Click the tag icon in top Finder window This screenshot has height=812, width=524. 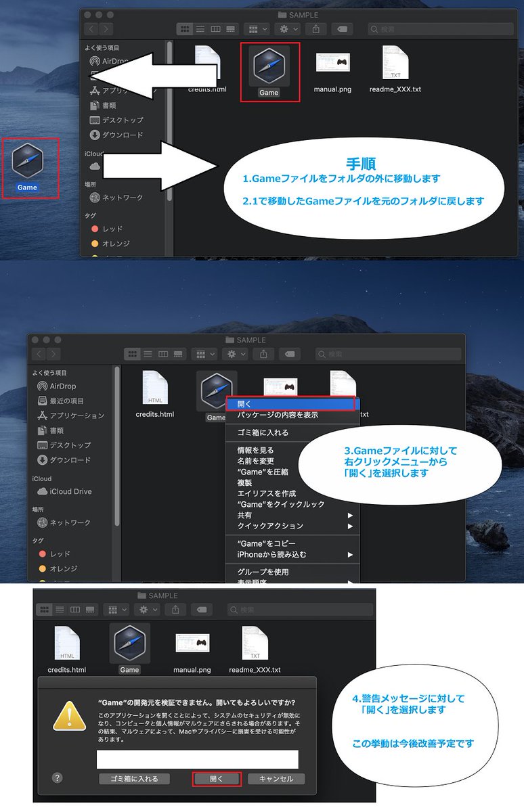pyautogui.click(x=342, y=29)
